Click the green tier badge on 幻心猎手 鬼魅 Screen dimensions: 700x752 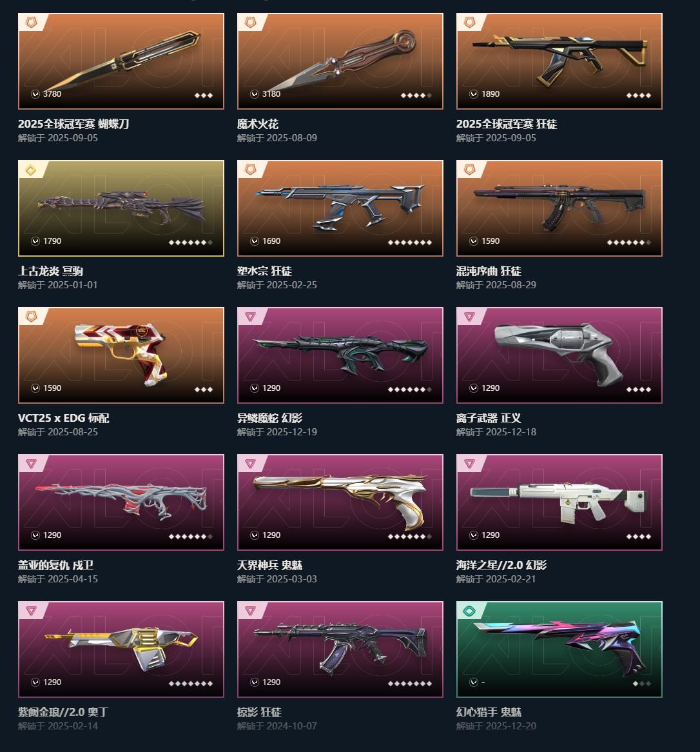[469, 611]
